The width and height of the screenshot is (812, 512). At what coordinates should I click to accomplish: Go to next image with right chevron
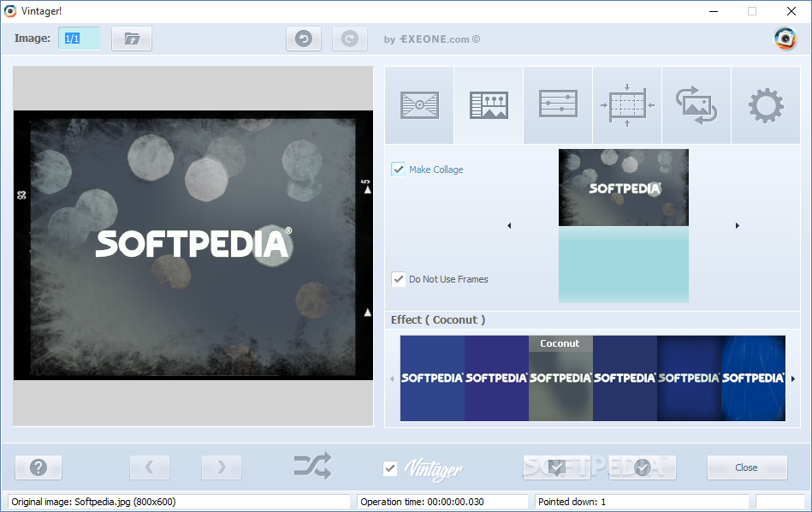pos(222,467)
